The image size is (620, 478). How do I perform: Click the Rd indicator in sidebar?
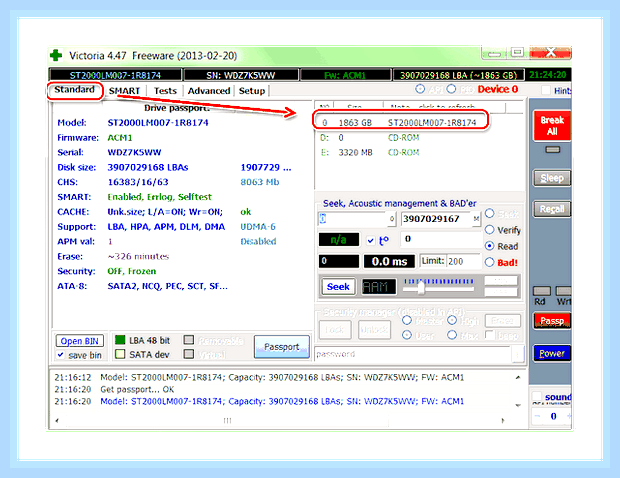coord(541,292)
